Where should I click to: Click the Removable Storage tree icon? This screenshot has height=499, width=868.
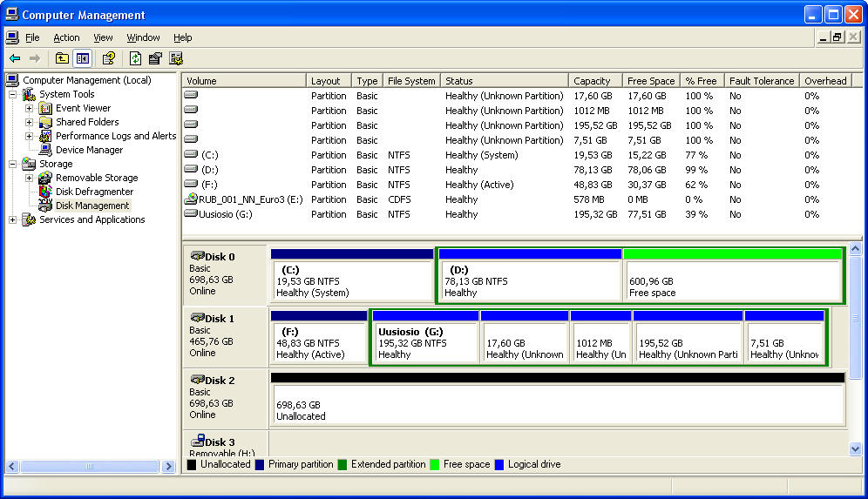pos(46,178)
